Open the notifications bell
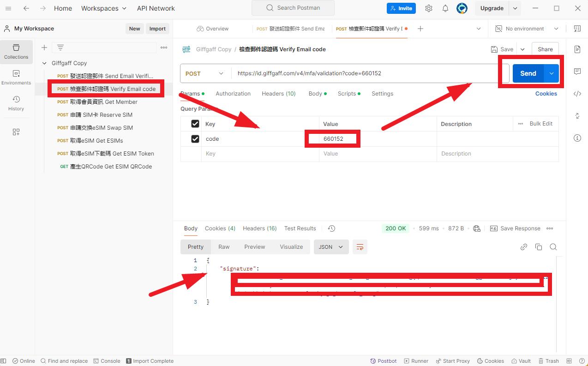The height and width of the screenshot is (366, 588). 445,8
